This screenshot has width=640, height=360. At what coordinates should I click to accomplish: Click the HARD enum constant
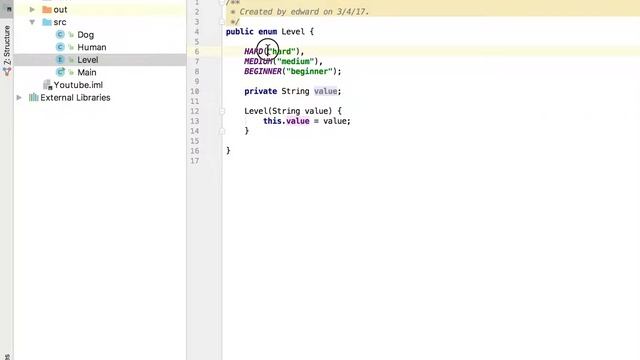point(254,51)
